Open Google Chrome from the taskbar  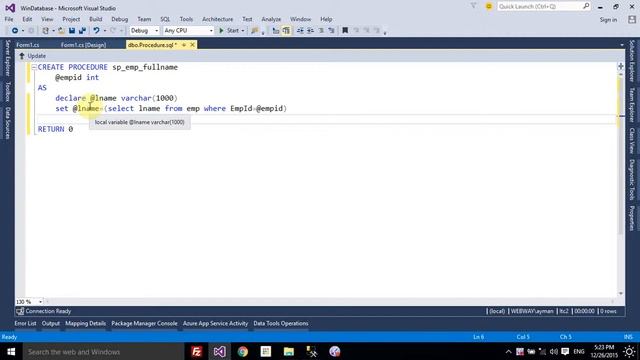tap(243, 351)
